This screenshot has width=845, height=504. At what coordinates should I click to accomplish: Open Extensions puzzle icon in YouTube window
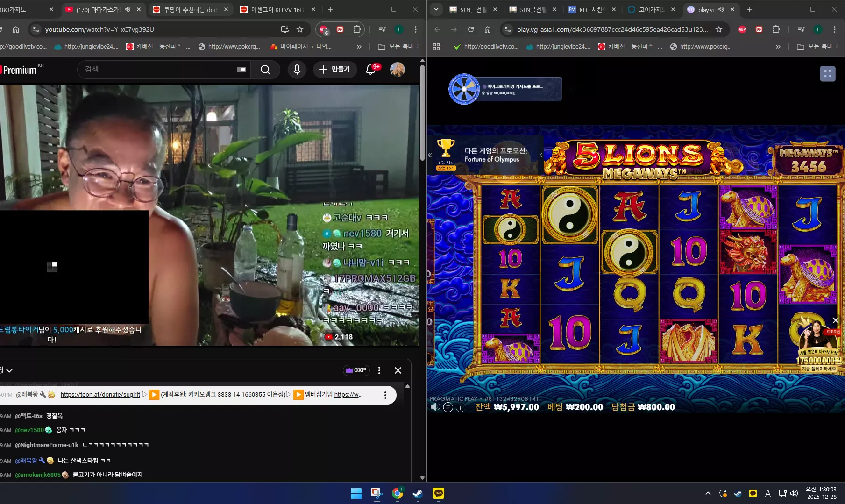pyautogui.click(x=357, y=29)
